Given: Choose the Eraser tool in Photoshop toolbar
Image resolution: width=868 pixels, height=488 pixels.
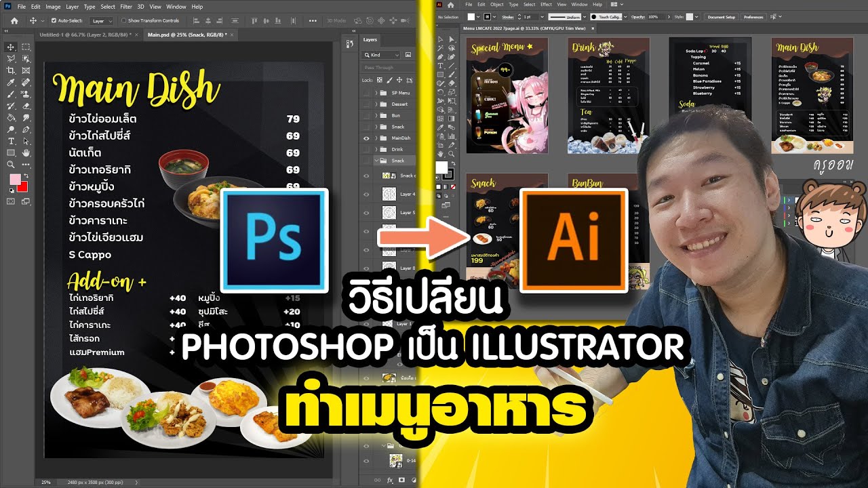Looking at the screenshot, I should coord(26,106).
